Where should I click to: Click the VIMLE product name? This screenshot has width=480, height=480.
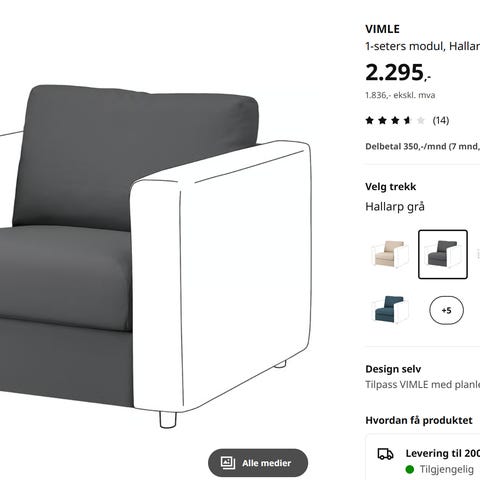pos(382,29)
